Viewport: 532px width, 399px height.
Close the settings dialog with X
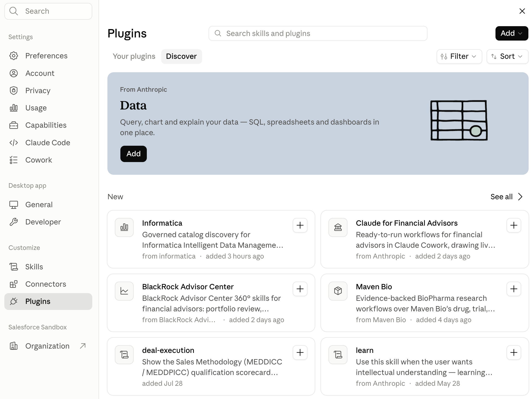pos(522,11)
